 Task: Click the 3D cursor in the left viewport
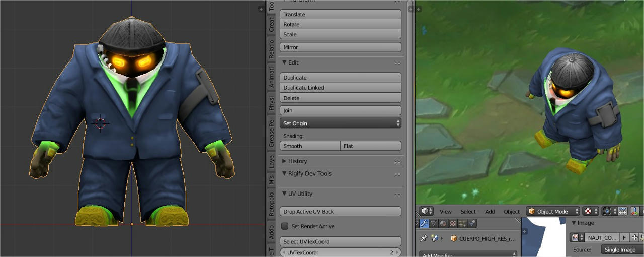[x=100, y=123]
